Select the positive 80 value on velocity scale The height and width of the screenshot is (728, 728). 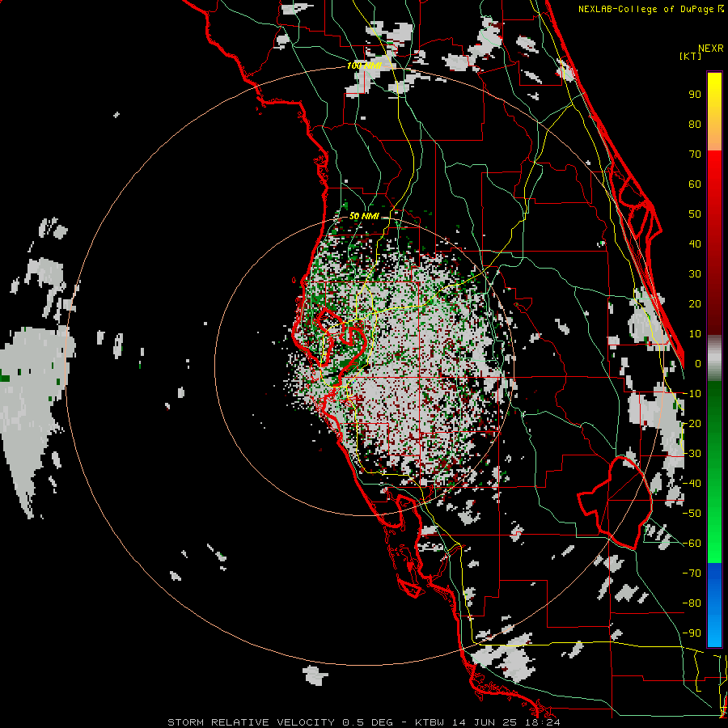[695, 124]
